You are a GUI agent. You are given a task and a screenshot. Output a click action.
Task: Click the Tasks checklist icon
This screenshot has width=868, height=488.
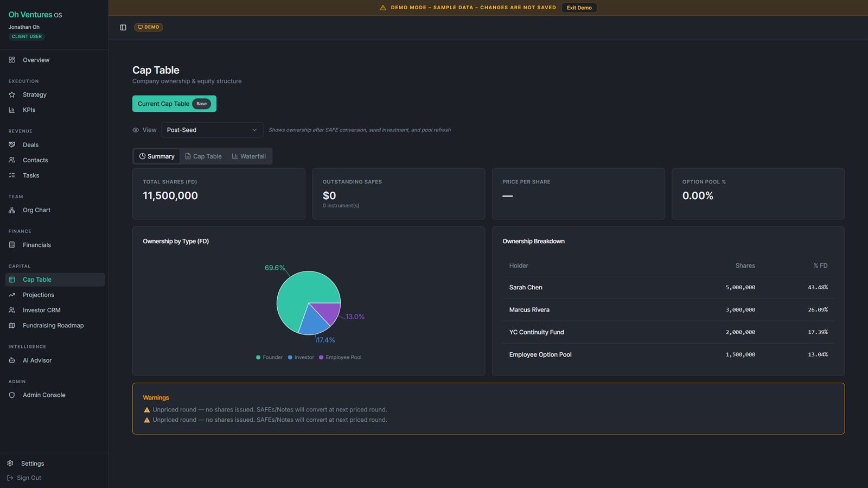tap(12, 175)
